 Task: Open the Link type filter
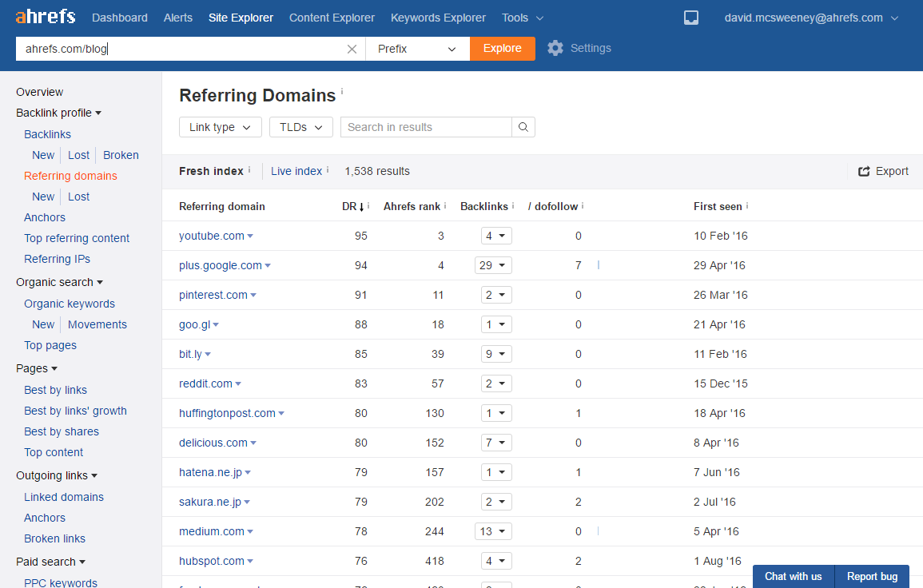[x=220, y=127]
